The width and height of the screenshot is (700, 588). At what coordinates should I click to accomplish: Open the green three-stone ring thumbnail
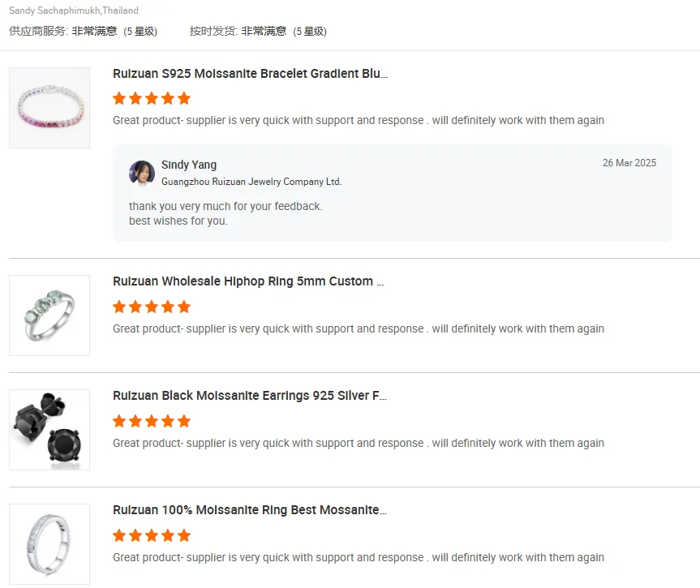click(49, 315)
